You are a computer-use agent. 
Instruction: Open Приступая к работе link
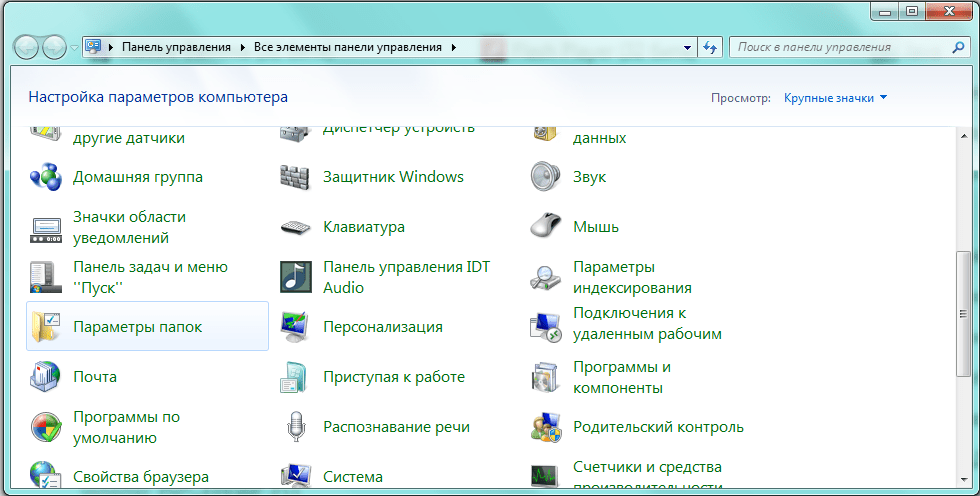pos(394,377)
